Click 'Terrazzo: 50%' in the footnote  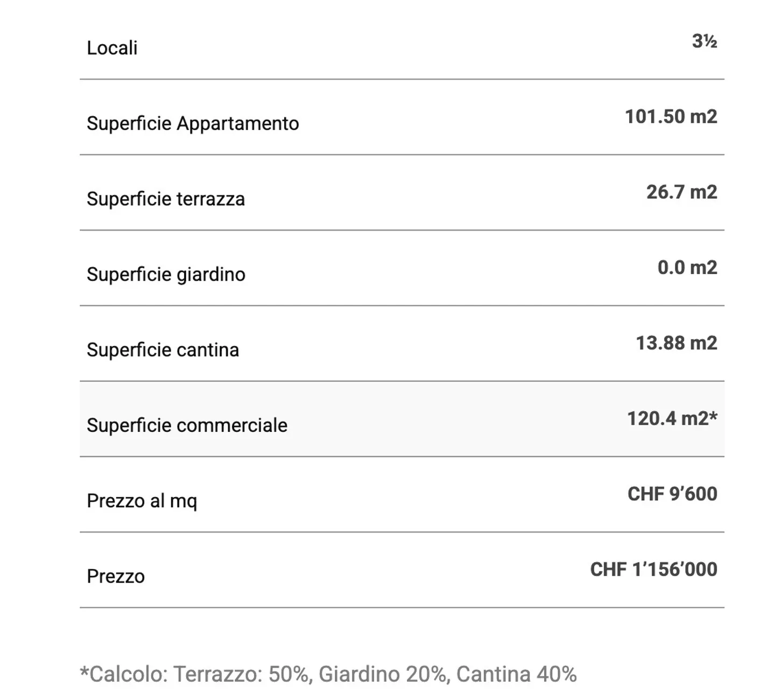click(x=242, y=674)
